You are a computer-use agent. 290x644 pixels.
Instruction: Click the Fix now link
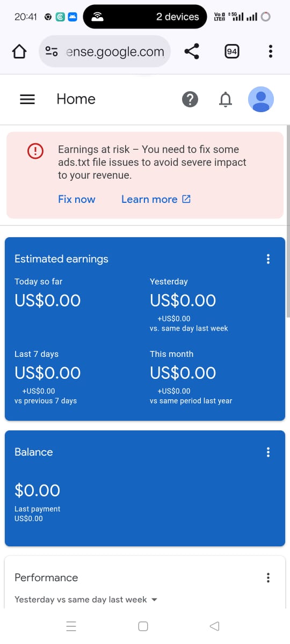tap(76, 199)
